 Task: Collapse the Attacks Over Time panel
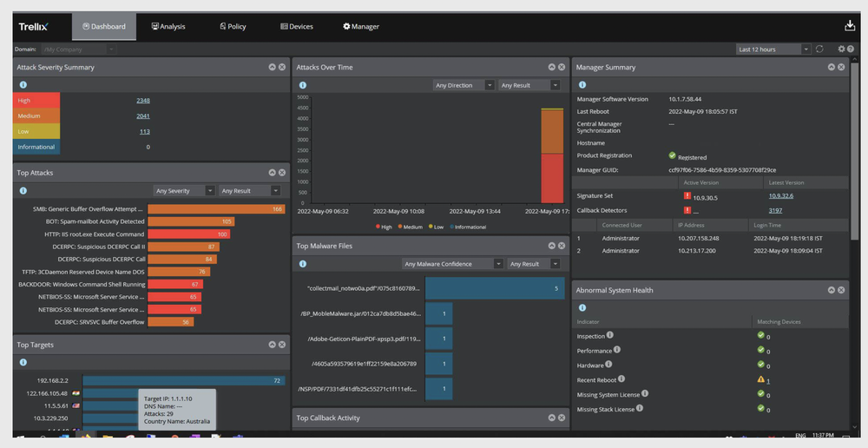click(551, 67)
